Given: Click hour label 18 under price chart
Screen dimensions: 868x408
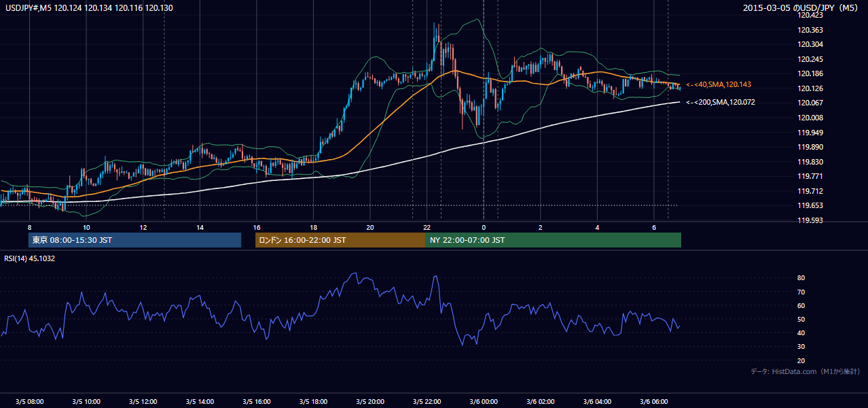Looking at the screenshot, I should [x=313, y=227].
